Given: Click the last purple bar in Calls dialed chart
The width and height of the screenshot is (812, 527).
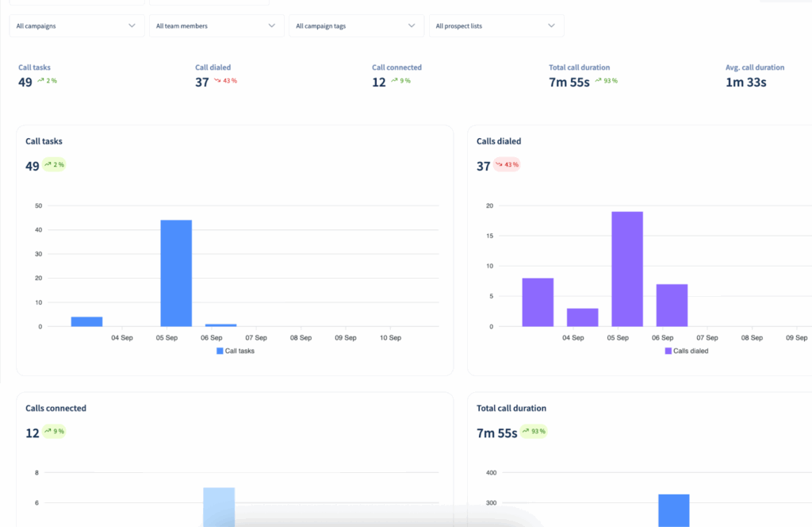Looking at the screenshot, I should click(x=672, y=306).
